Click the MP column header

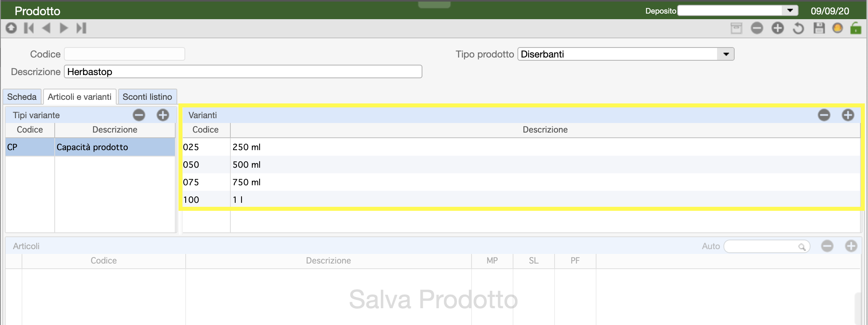click(x=492, y=261)
